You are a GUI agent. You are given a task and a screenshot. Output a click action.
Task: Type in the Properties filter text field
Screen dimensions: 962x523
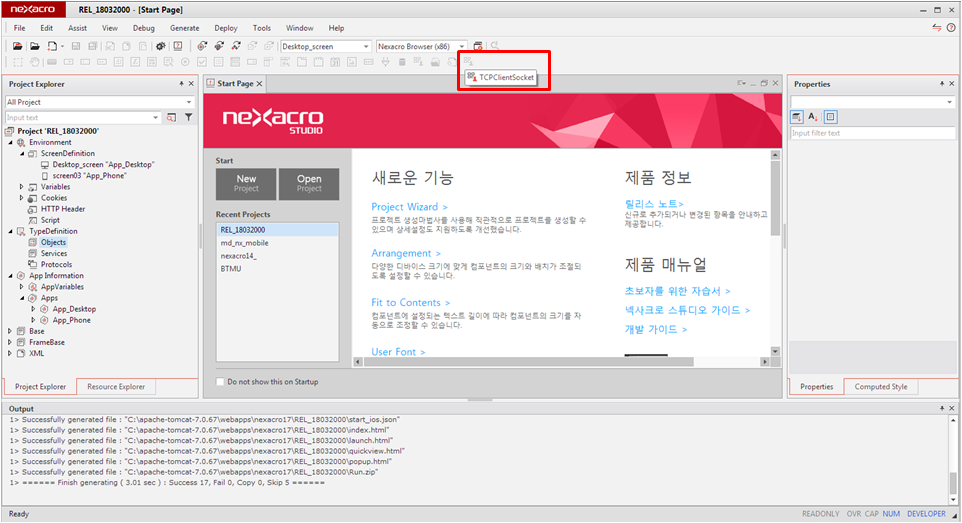872,133
